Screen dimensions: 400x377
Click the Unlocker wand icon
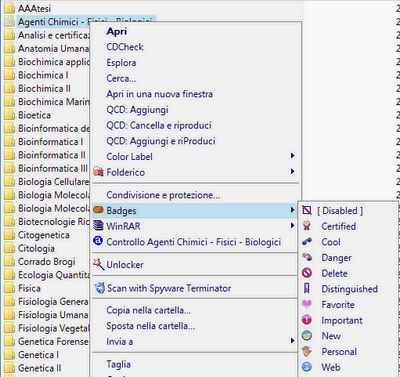99,264
